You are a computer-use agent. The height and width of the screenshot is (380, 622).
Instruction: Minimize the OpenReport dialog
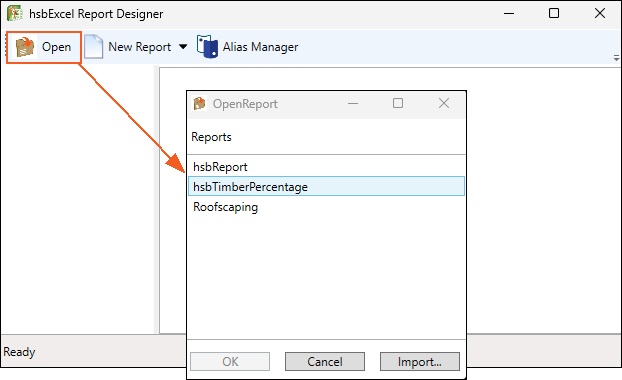point(353,104)
